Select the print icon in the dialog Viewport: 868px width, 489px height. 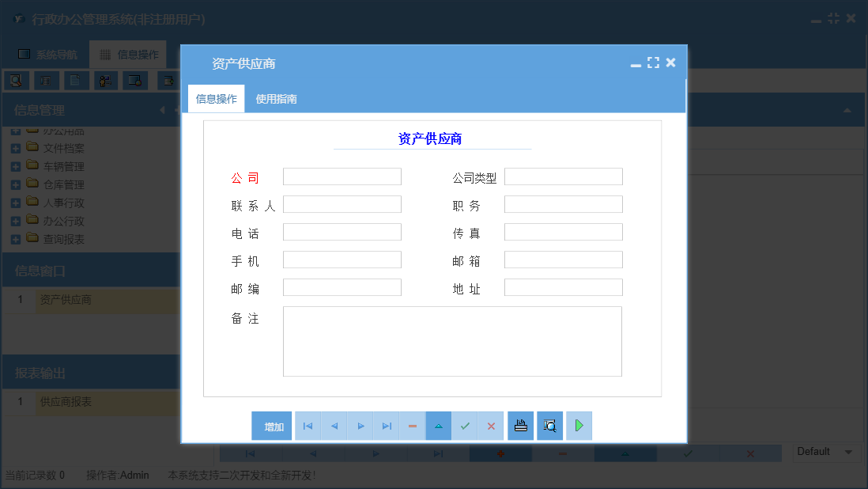point(520,426)
